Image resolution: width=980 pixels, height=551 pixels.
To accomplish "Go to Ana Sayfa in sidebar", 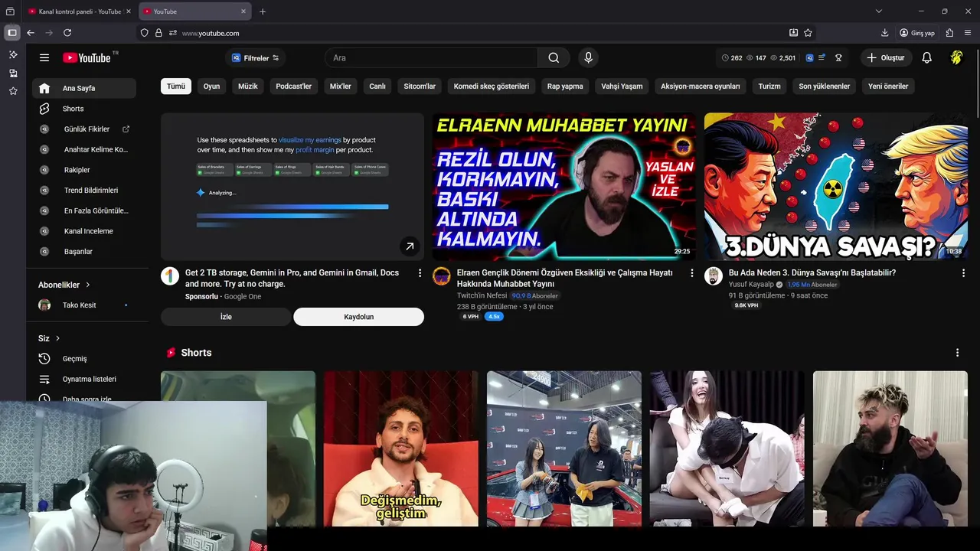I will pyautogui.click(x=84, y=88).
